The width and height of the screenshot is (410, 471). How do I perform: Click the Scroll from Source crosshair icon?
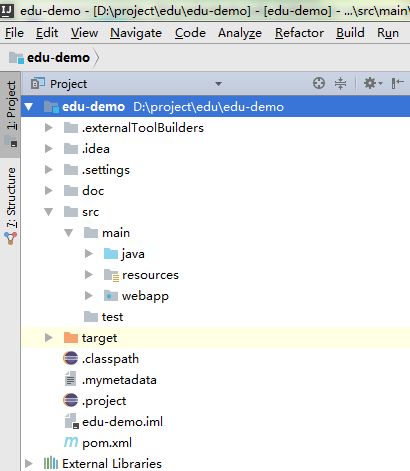[319, 83]
